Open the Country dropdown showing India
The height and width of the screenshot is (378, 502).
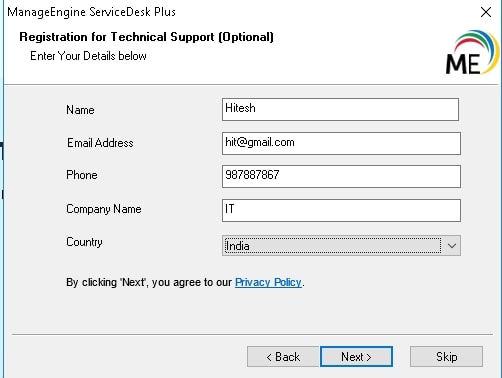click(341, 246)
